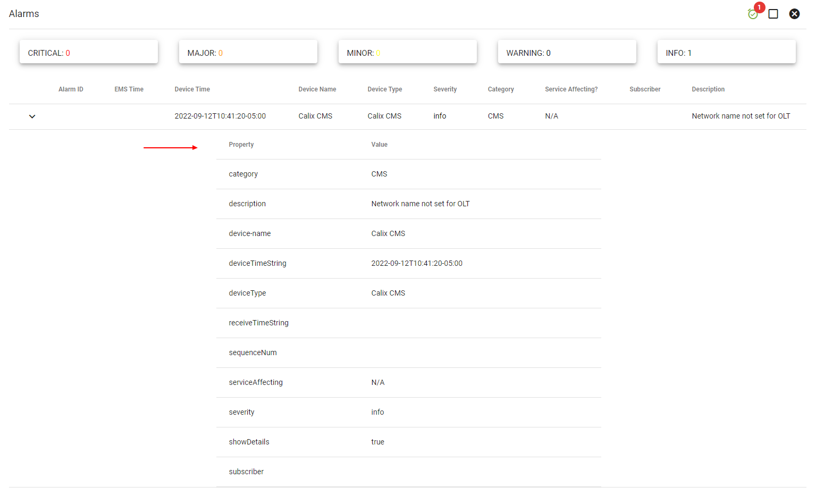This screenshot has height=504, width=816.
Task: Sort by Device Name column header
Action: 317,89
